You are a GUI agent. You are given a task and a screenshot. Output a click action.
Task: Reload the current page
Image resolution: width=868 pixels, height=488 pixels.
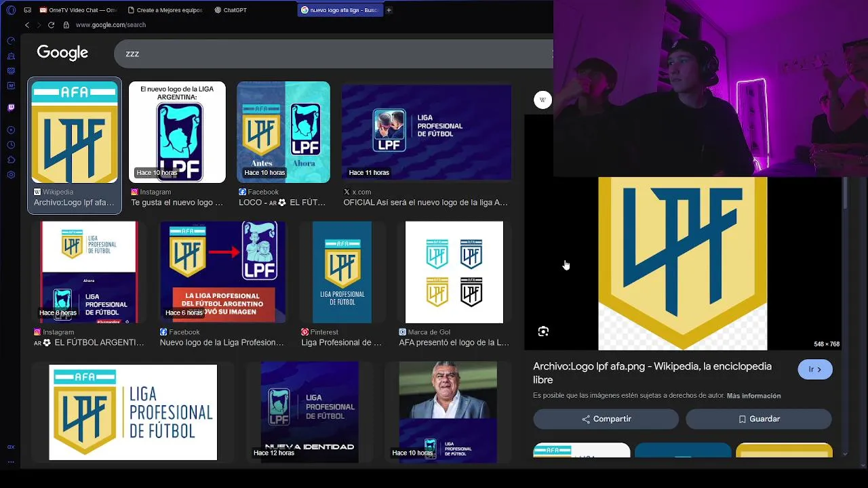pyautogui.click(x=51, y=25)
